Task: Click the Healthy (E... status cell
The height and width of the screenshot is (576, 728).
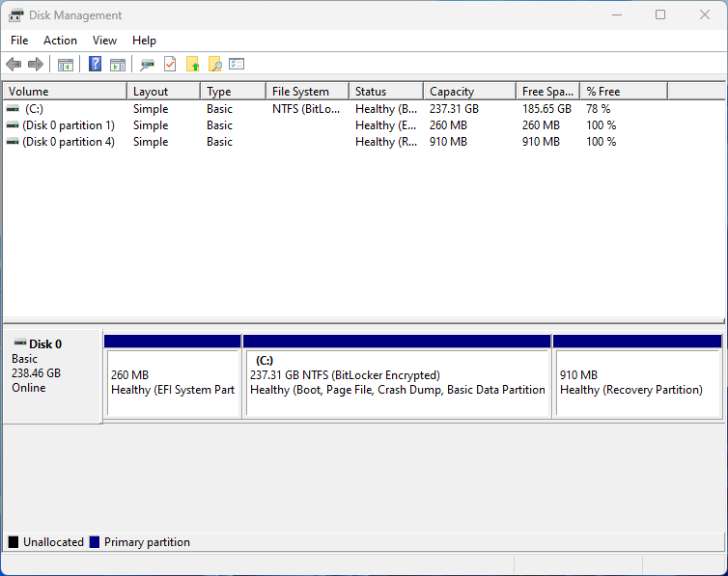Action: (x=386, y=125)
